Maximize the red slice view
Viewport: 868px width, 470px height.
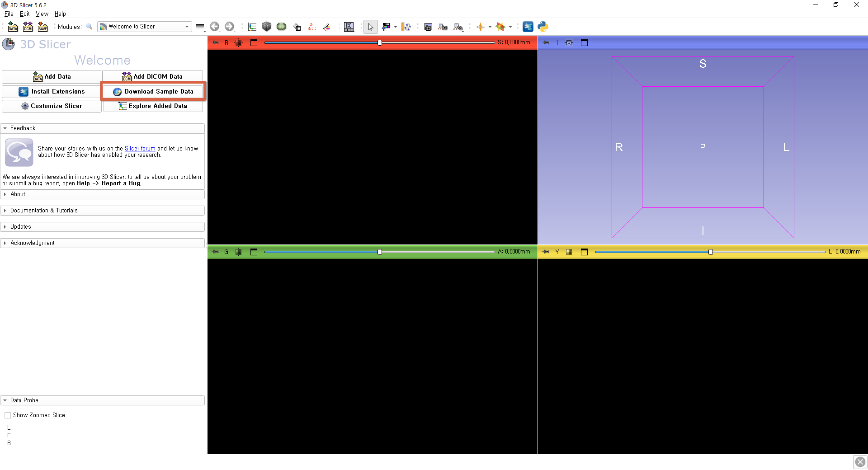pos(254,42)
